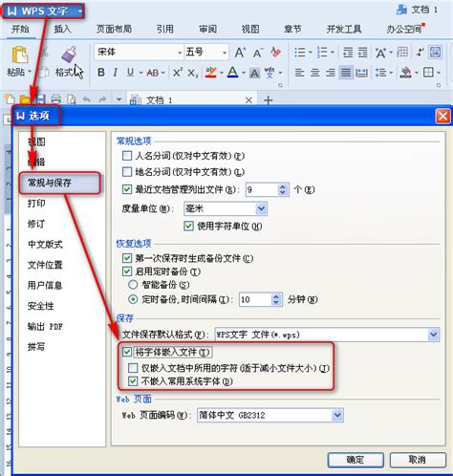Apply superscript X² formatting
453x476 pixels.
[178, 73]
